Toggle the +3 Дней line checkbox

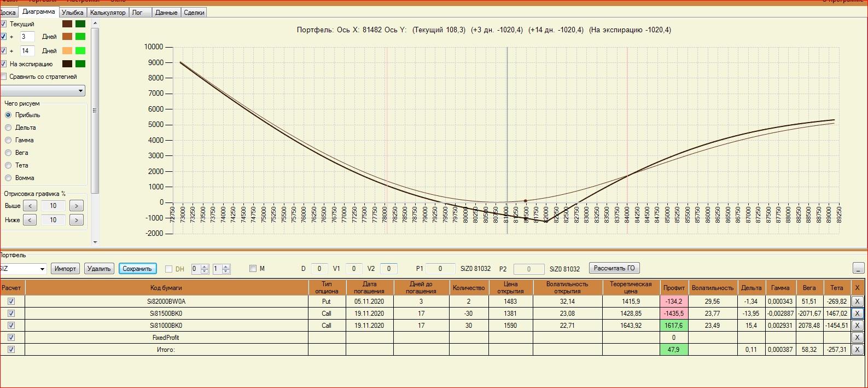pos(3,37)
